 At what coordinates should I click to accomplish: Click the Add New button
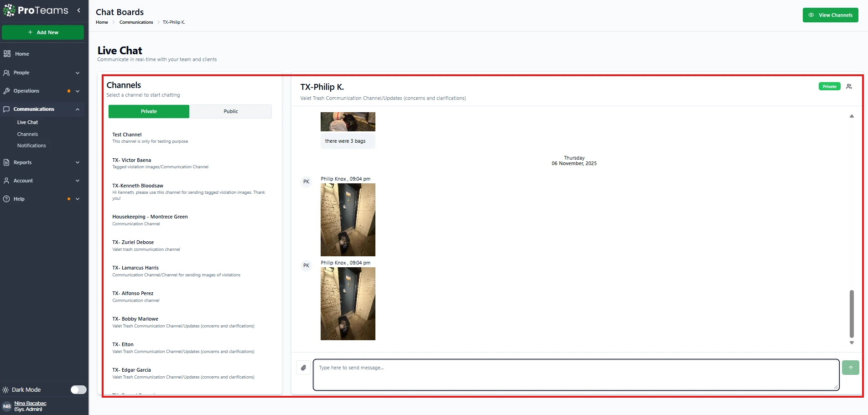coord(43,32)
